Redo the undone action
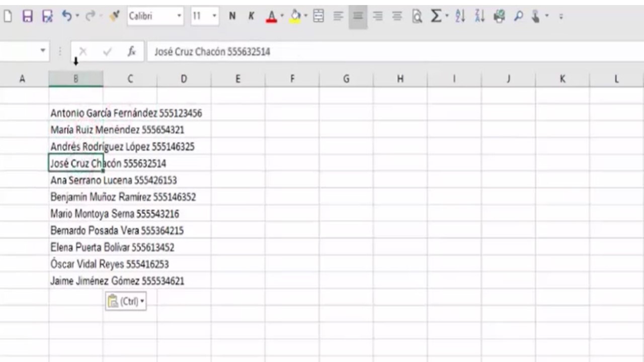644x362 pixels. 90,16
